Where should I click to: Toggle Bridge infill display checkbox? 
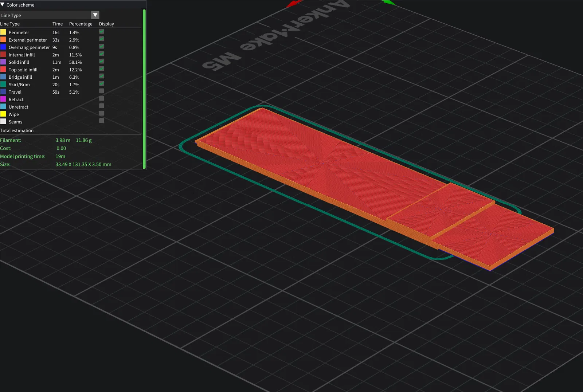pyautogui.click(x=102, y=77)
